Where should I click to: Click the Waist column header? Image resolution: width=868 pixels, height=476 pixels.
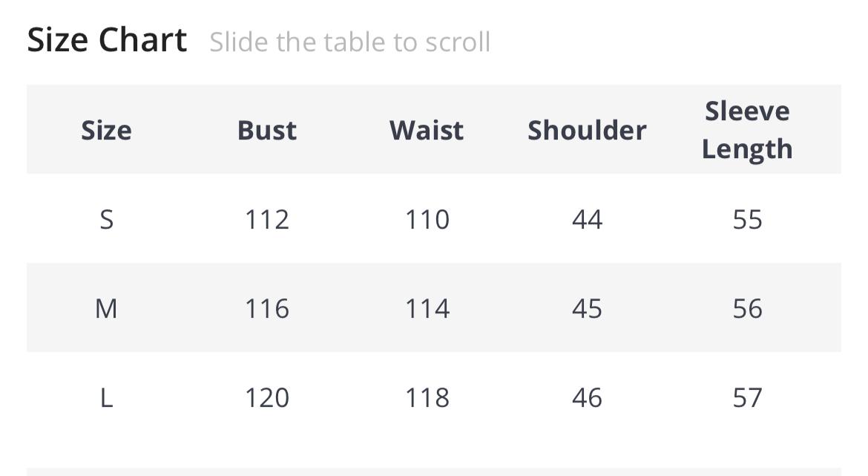point(427,130)
